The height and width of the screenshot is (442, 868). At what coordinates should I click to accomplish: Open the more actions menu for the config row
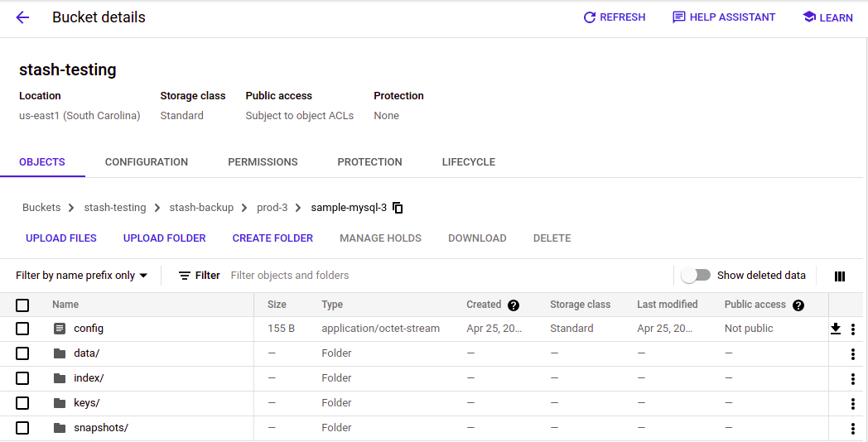(x=853, y=329)
